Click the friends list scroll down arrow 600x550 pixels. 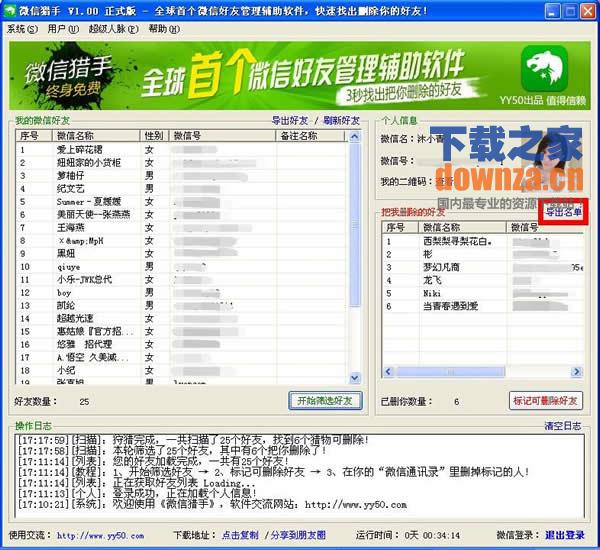tap(355, 378)
